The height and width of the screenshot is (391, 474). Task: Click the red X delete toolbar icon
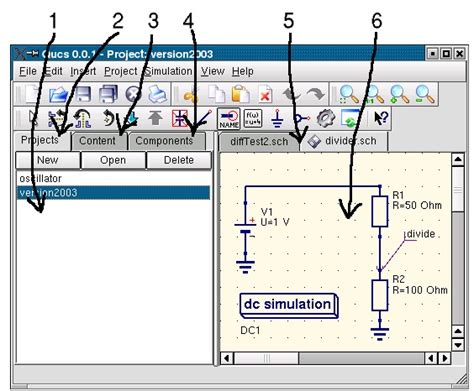pos(265,95)
